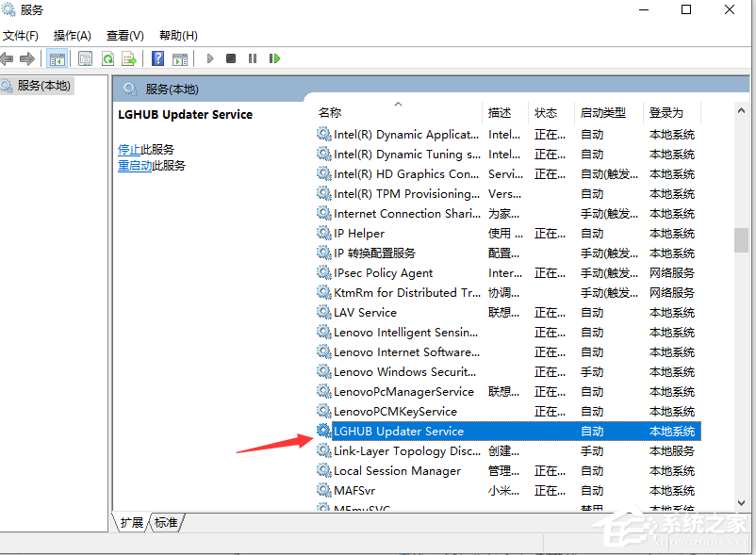The height and width of the screenshot is (555, 756).
Task: Select gear icon beside MAFSvr
Action: [x=323, y=490]
